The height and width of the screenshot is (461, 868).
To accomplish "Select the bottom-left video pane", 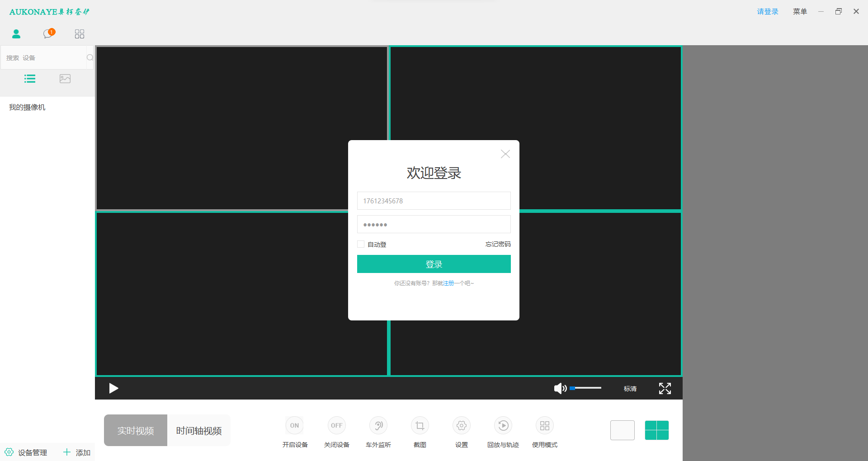I will (x=241, y=294).
